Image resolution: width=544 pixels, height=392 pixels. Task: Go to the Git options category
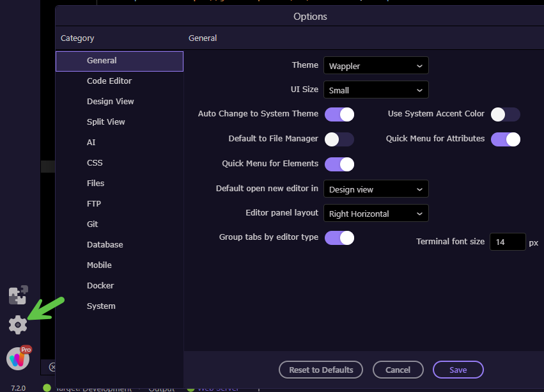(93, 224)
